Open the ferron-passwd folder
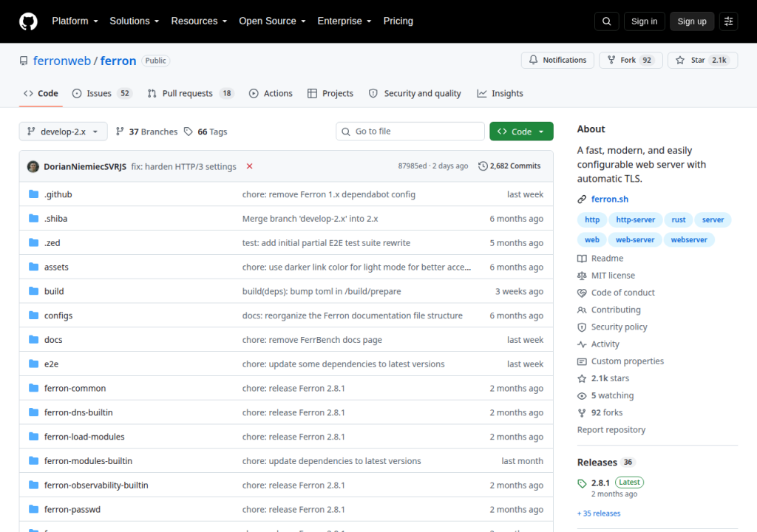Viewport: 757px width, 532px height. [72, 509]
